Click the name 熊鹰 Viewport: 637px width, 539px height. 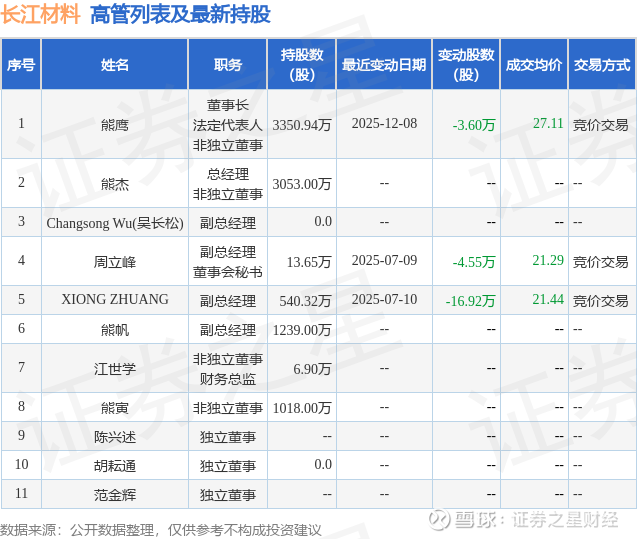[x=115, y=125]
